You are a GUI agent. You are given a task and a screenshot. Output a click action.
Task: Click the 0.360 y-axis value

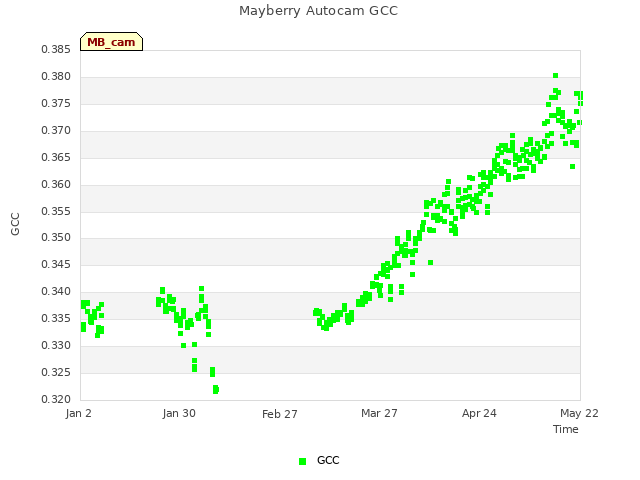(x=56, y=184)
